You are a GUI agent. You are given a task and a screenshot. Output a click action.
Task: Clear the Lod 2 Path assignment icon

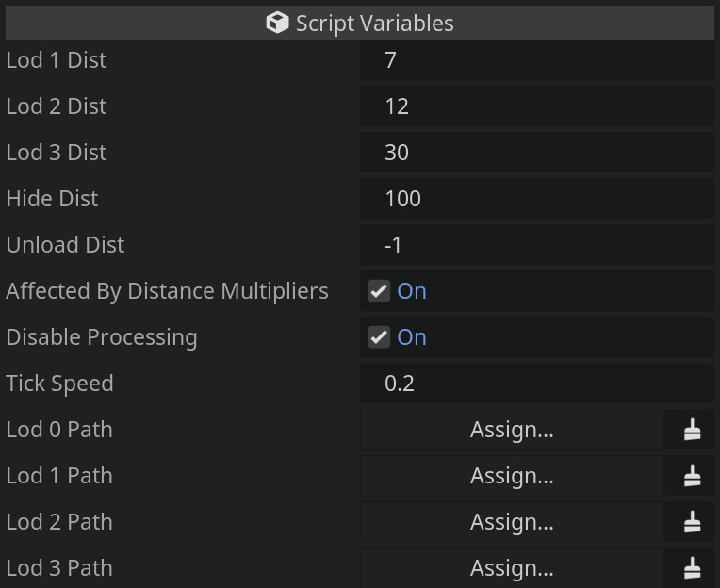(x=693, y=523)
